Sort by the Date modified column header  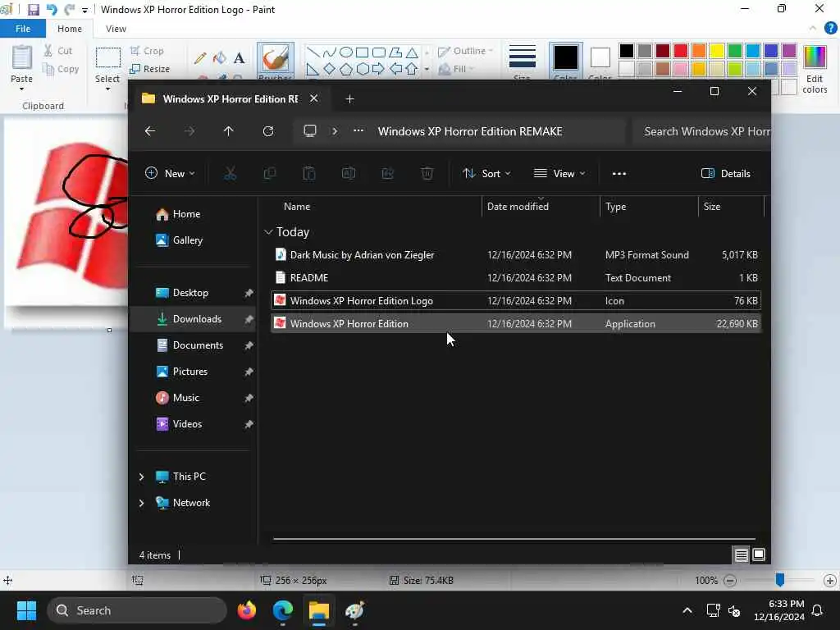(x=518, y=207)
